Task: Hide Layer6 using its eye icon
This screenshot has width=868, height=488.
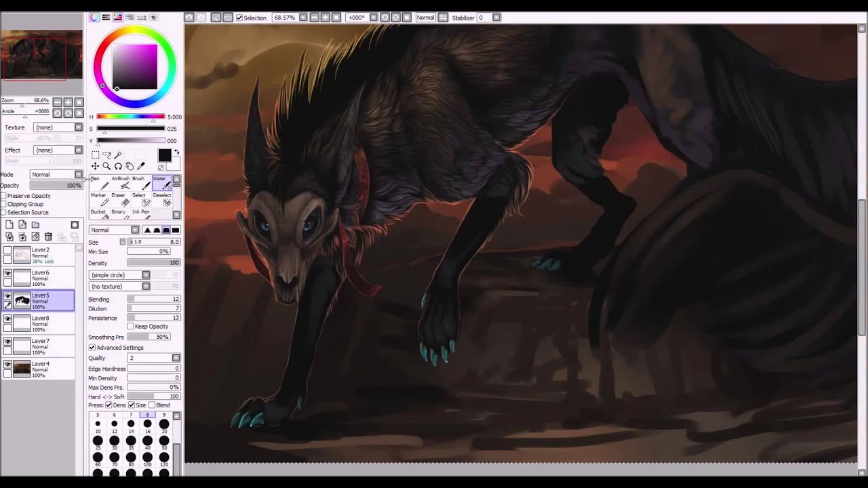Action: [7, 273]
